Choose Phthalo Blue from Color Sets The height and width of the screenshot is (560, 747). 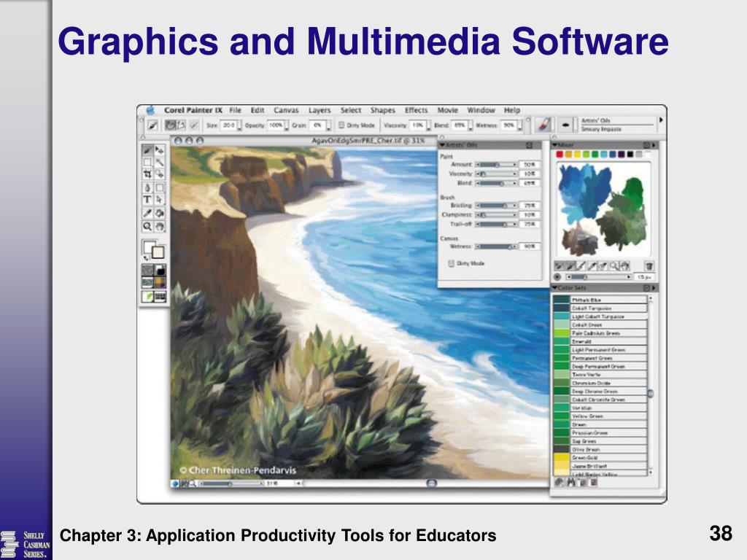pyautogui.click(x=600, y=300)
